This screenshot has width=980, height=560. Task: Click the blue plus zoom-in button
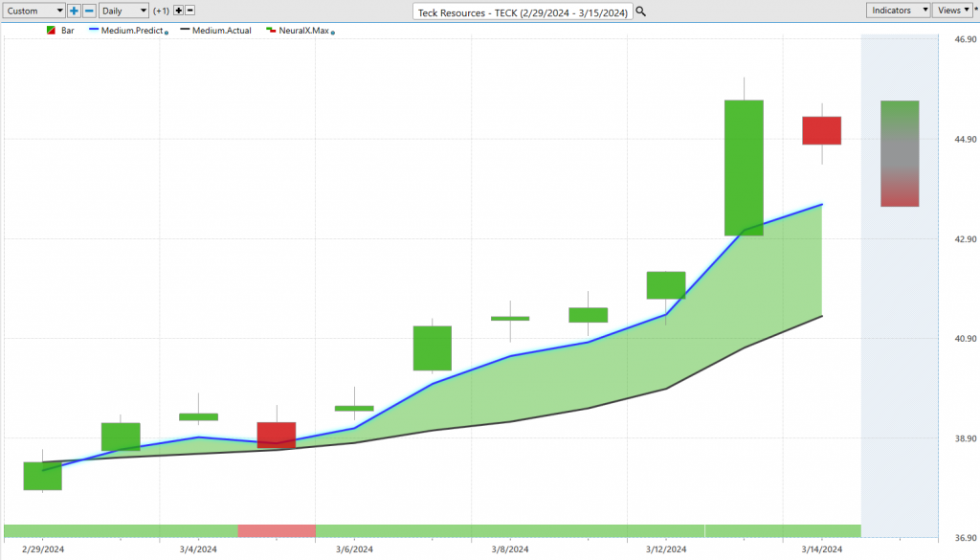(74, 11)
